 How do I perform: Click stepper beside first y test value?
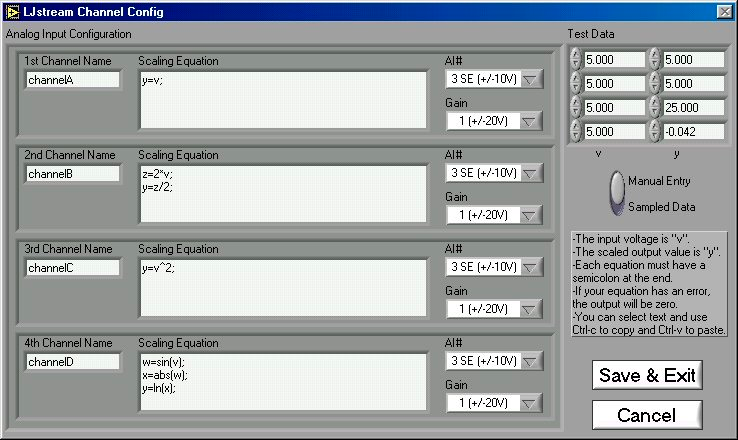tap(656, 59)
